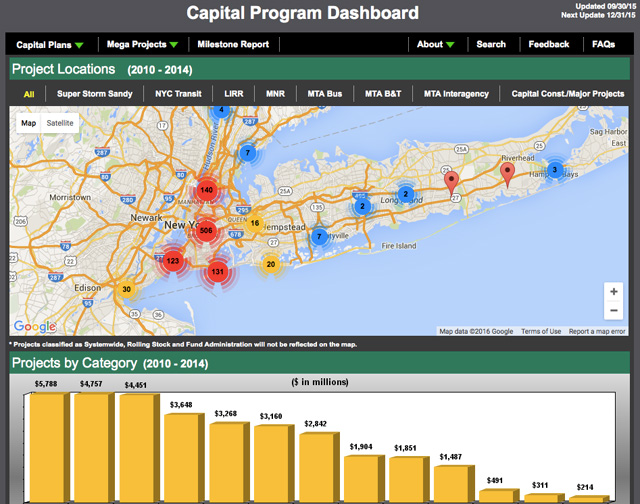
Task: Filter map by MNR
Action: click(276, 94)
